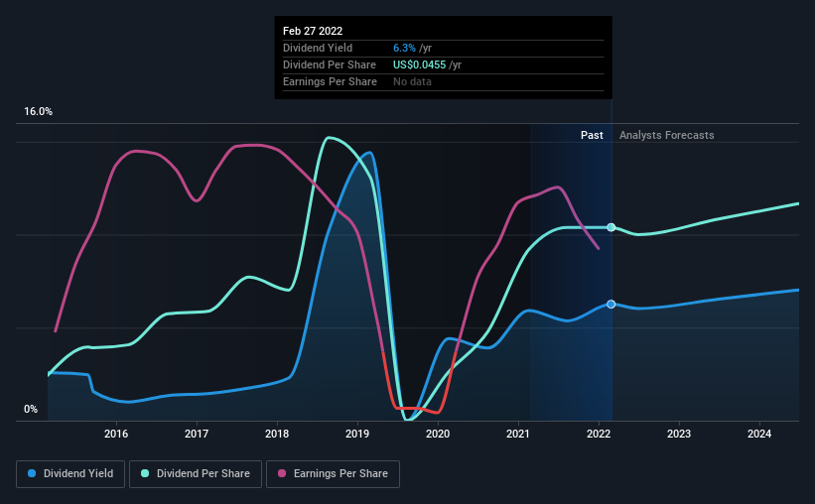Toggle the Earnings Per Share legend button

333,474
